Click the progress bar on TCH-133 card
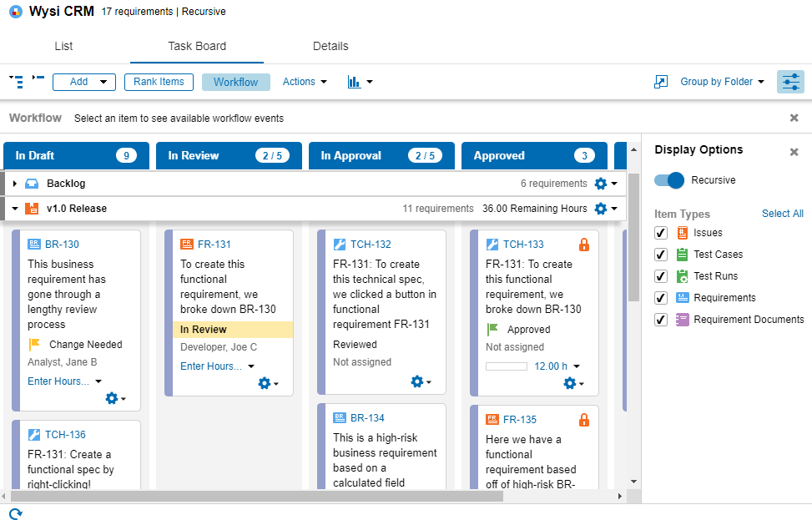The width and height of the screenshot is (812, 525). [x=507, y=366]
